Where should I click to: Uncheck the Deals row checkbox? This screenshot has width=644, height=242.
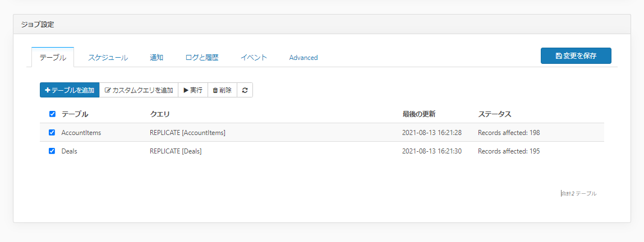point(52,151)
